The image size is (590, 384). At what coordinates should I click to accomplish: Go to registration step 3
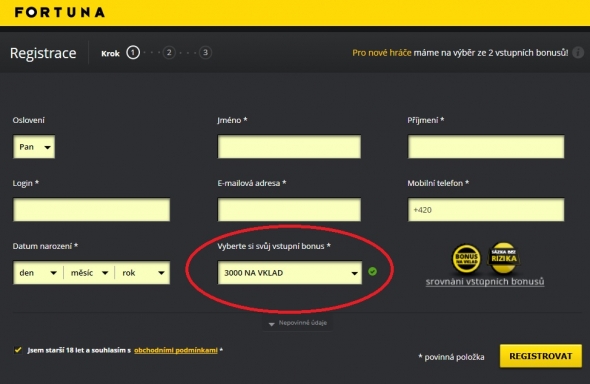pyautogui.click(x=205, y=53)
